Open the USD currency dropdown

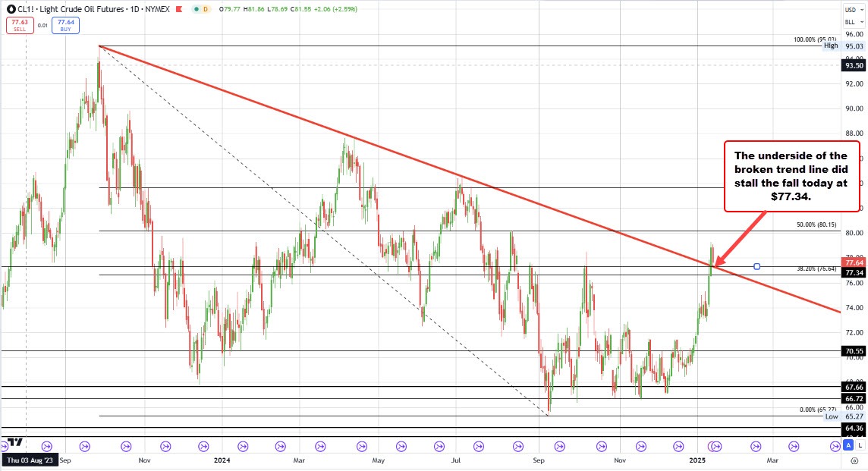coord(854,9)
